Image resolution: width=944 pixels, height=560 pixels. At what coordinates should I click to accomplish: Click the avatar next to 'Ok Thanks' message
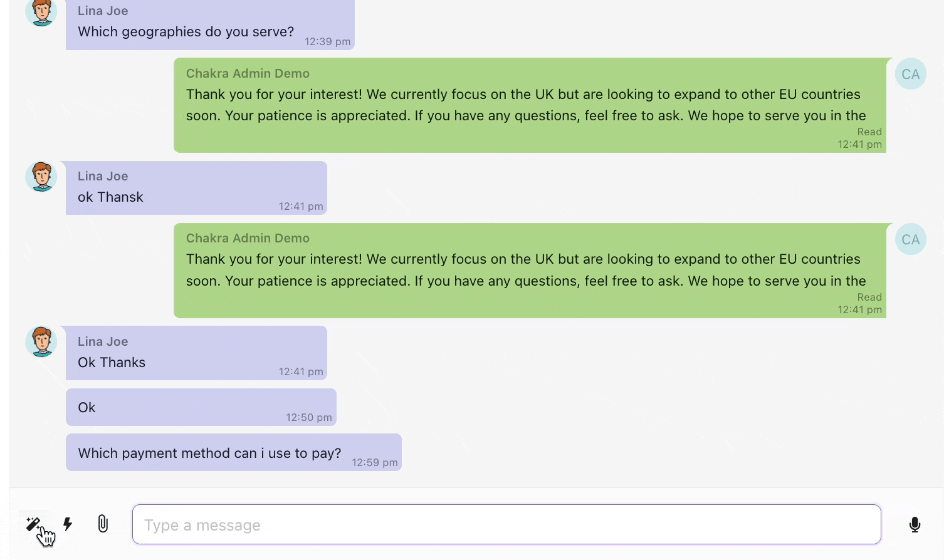(x=40, y=341)
